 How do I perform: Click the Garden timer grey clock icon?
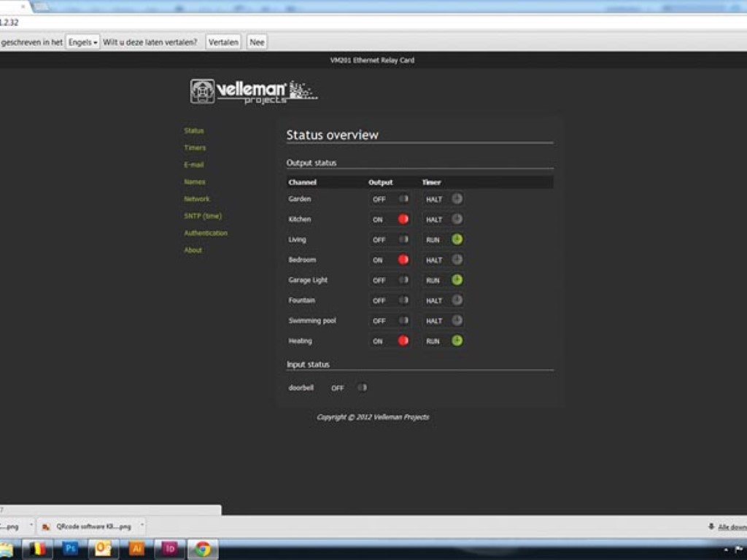457,198
